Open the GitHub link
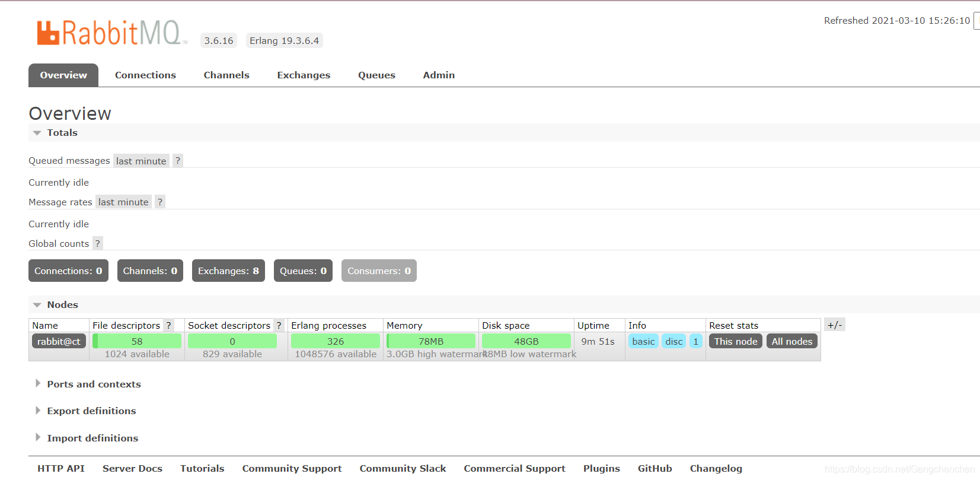Screen dimensions: 980x480 point(655,468)
